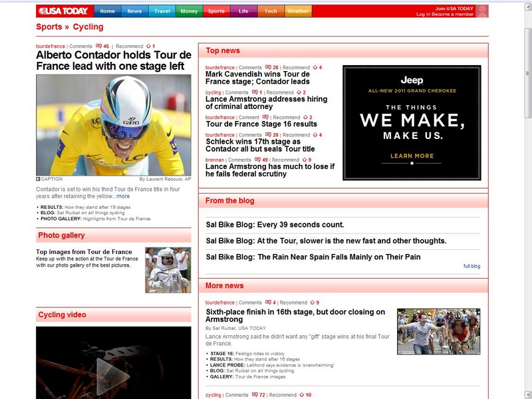The image size is (532, 399).
Task: Open Mark Cavendish wins Tour stage headline
Action: point(257,78)
